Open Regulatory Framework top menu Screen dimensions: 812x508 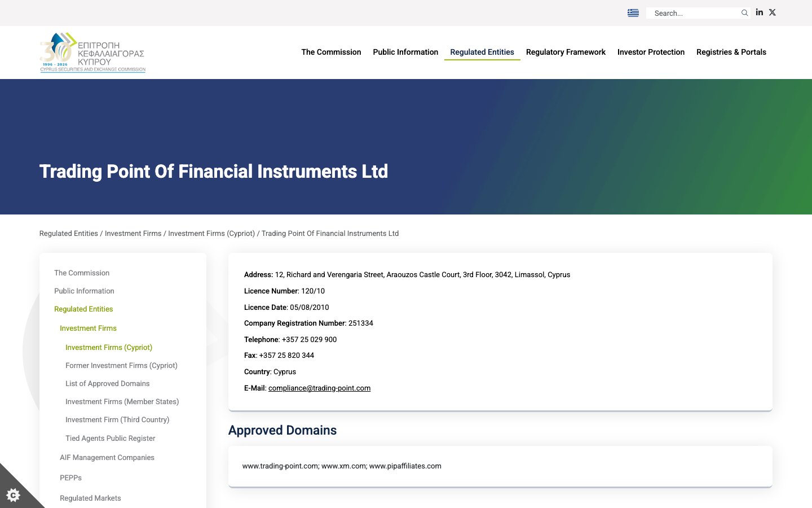566,52
